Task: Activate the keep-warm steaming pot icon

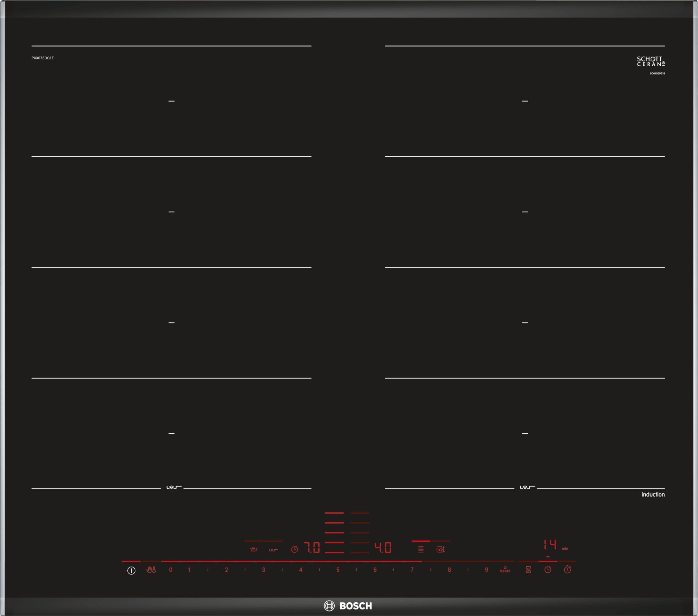Action: [x=254, y=550]
